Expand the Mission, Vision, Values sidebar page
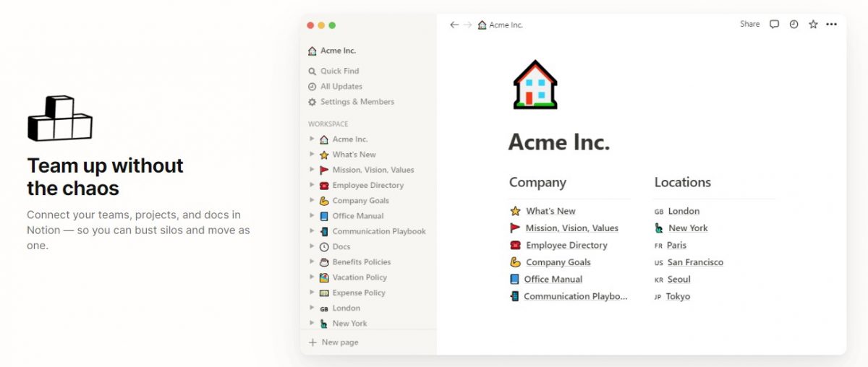 [312, 170]
